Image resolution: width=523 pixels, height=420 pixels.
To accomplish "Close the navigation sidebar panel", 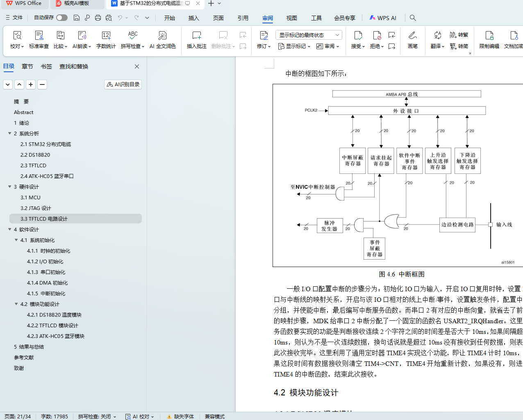I will [137, 66].
